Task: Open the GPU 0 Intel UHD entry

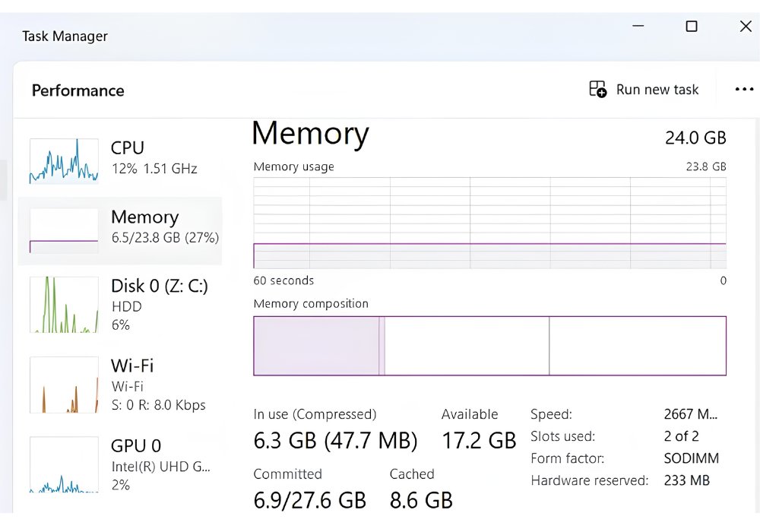Action: pos(120,464)
